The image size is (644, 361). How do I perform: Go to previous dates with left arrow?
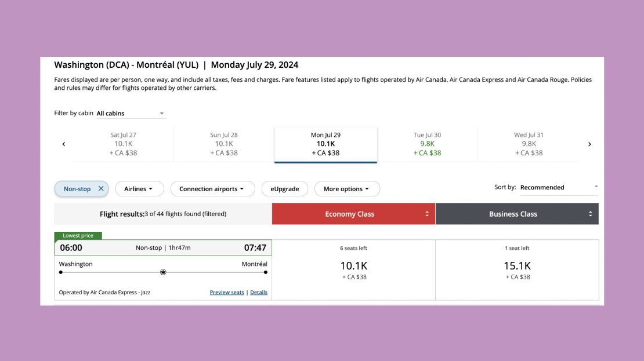point(64,144)
